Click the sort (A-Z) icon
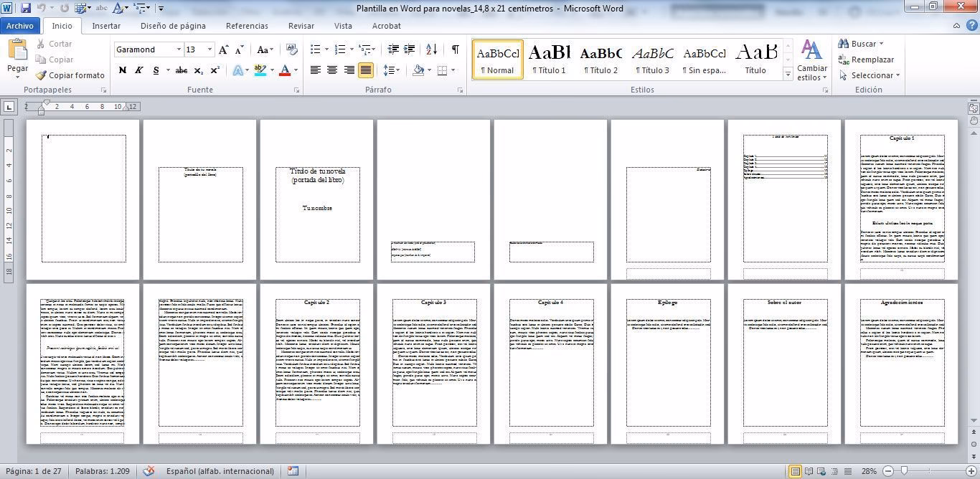 [431, 49]
